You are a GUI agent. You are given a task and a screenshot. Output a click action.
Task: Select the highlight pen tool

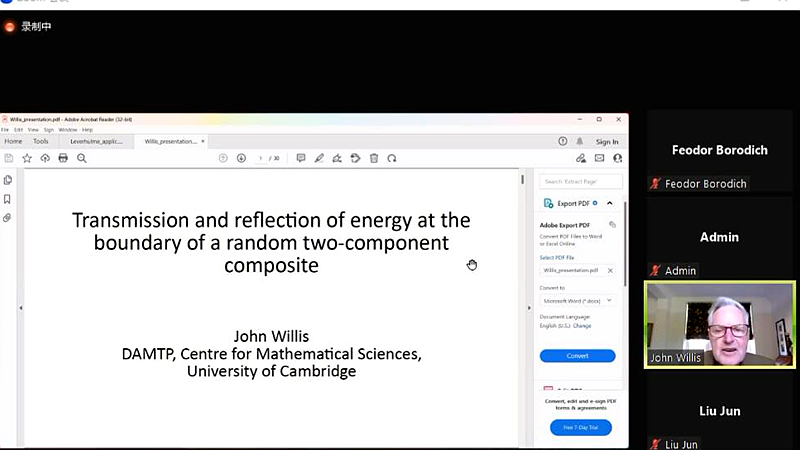(x=319, y=158)
